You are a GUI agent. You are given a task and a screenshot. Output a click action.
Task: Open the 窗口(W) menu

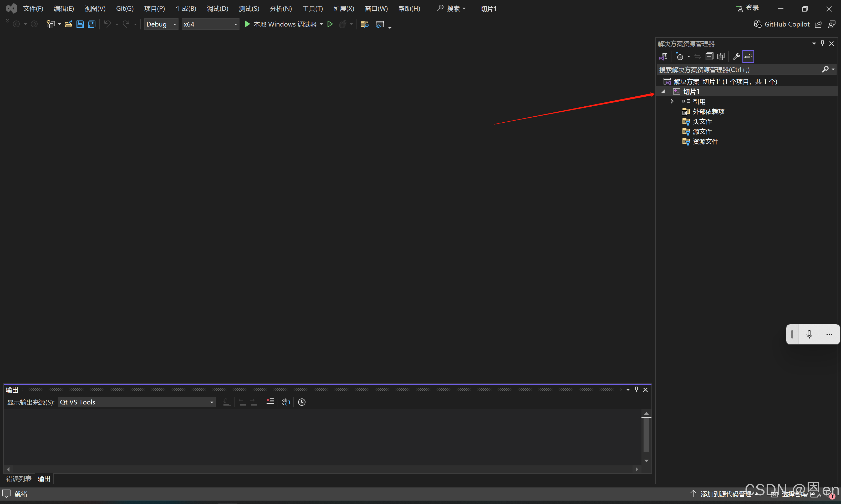point(376,8)
